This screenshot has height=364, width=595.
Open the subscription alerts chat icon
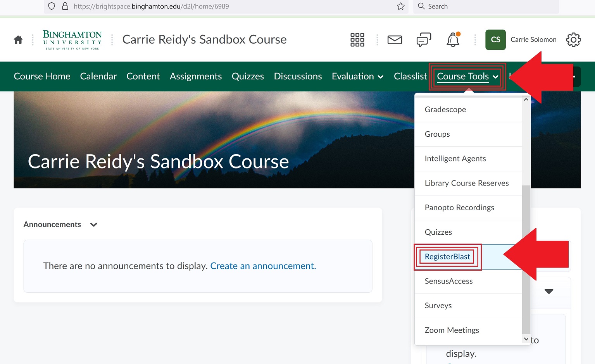tap(423, 40)
